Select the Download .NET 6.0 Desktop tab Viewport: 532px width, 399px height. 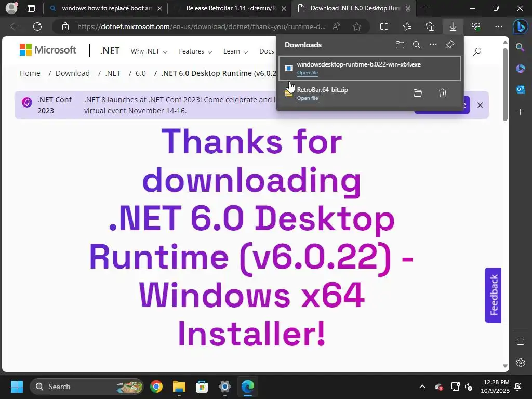354,8
